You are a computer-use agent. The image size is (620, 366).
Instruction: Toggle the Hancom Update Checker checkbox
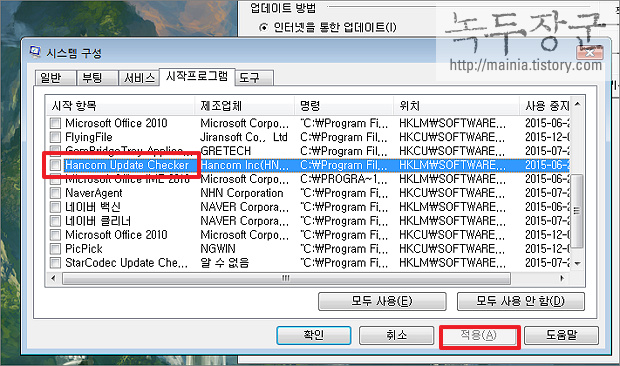click(55, 165)
